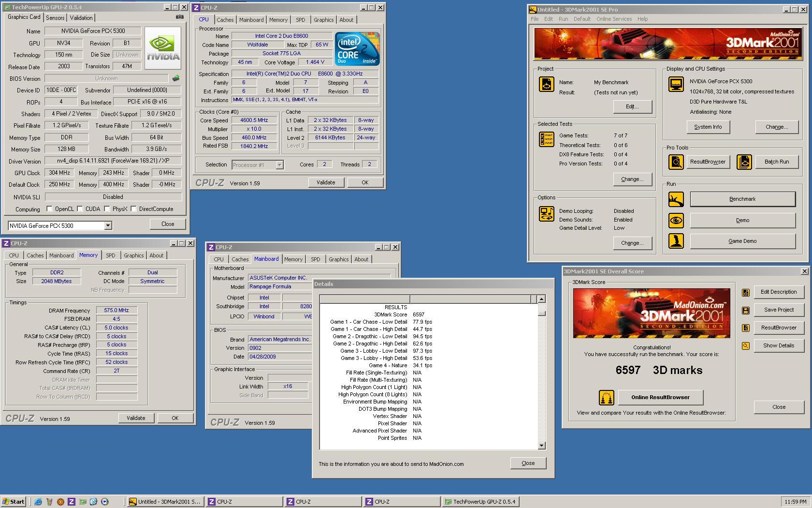
Task: Click Close in the Details dialog
Action: (528, 463)
